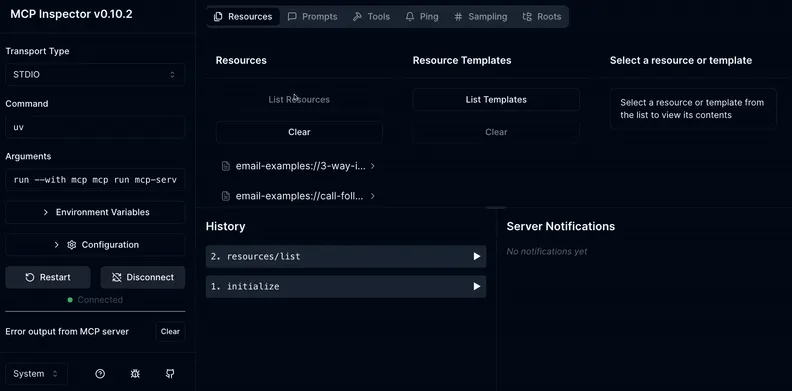792x391 pixels.
Task: Open the System theme dropdown
Action: (x=36, y=374)
